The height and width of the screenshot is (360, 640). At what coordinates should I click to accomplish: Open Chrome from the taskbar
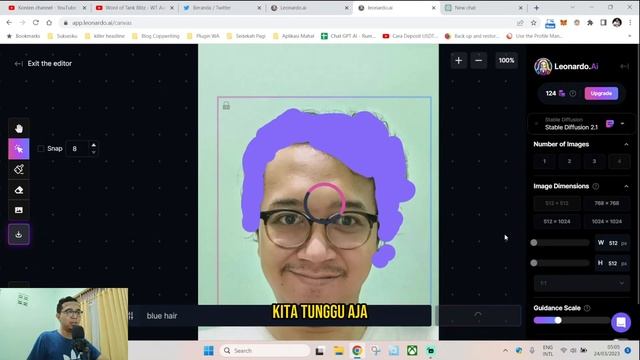click(357, 351)
